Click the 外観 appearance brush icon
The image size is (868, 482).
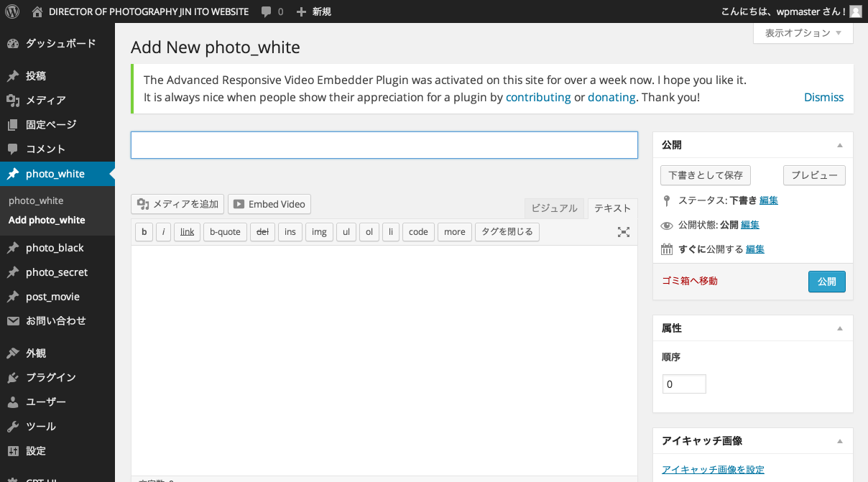13,353
